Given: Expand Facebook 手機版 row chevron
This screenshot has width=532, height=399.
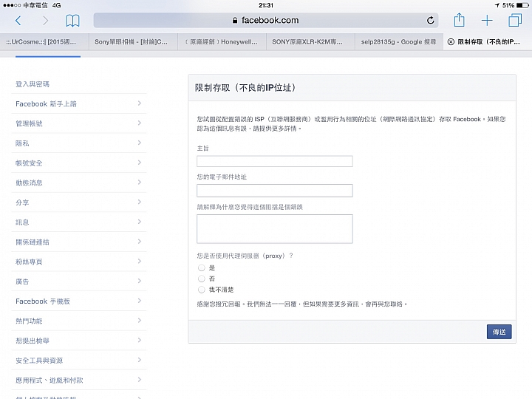Looking at the screenshot, I should point(140,301).
